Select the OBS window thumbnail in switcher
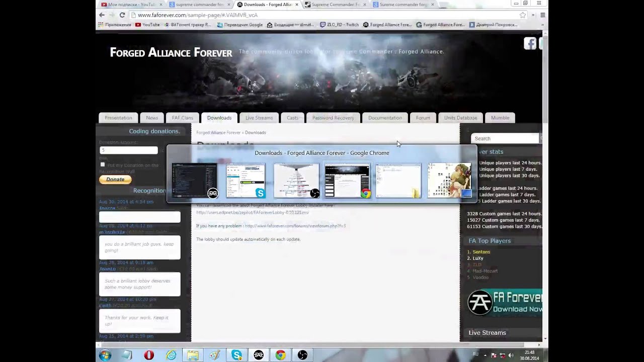Image resolution: width=644 pixels, height=362 pixels. pos(296,180)
